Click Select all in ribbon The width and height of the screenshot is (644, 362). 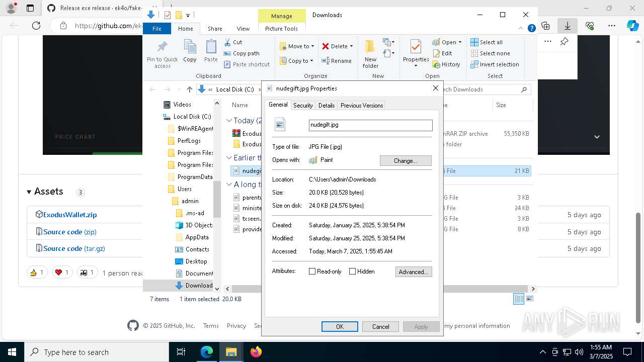[x=487, y=42]
